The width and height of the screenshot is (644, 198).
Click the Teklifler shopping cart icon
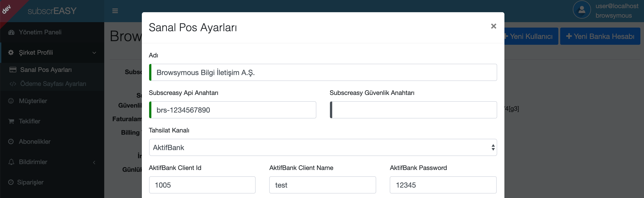pyautogui.click(x=11, y=121)
